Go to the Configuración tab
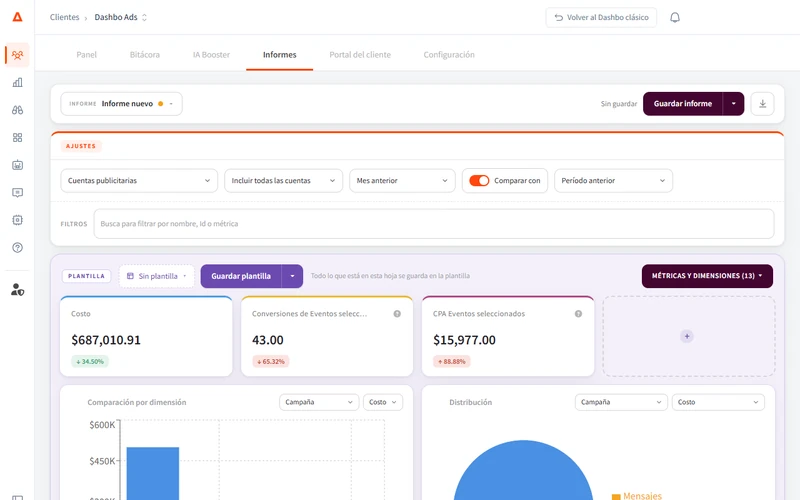 (449, 55)
